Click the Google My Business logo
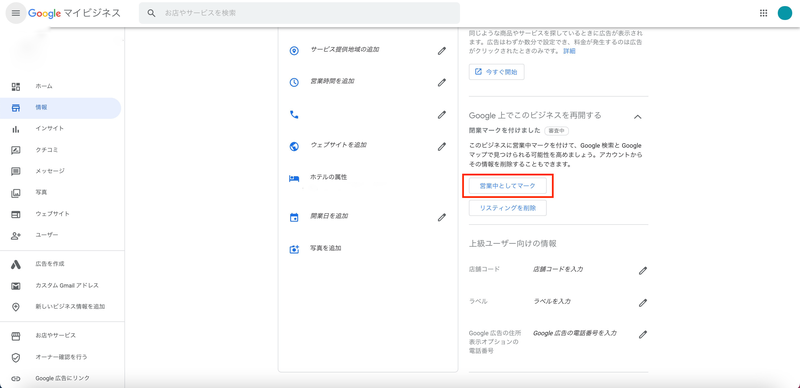This screenshot has height=388, width=800. [x=74, y=13]
